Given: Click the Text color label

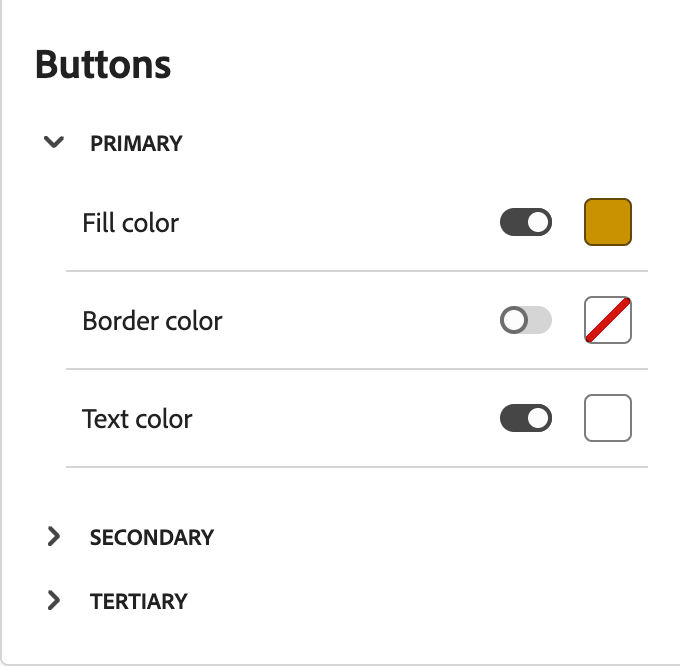Looking at the screenshot, I should (x=137, y=418).
